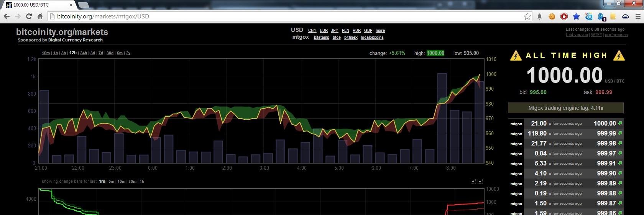Set chart timespan to 6m
The image size is (644, 215).
point(120,53)
